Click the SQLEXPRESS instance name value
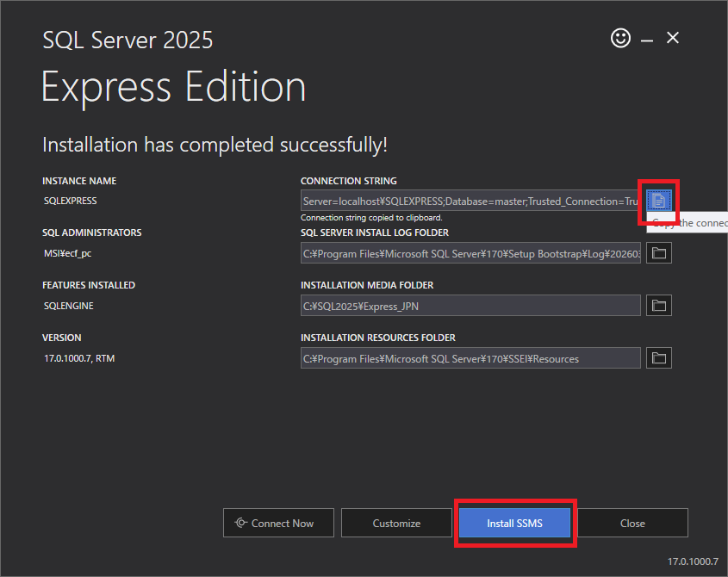The image size is (728, 577). (x=71, y=201)
